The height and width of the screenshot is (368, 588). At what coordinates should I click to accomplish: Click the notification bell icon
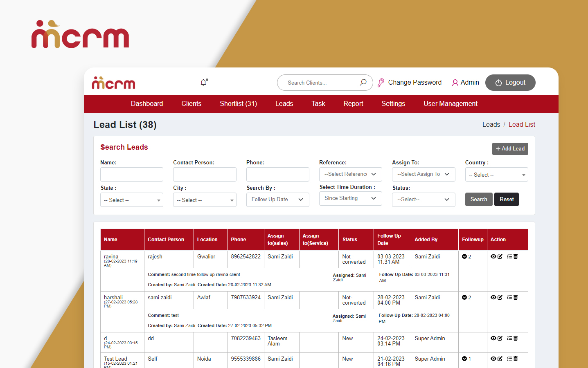click(x=203, y=83)
